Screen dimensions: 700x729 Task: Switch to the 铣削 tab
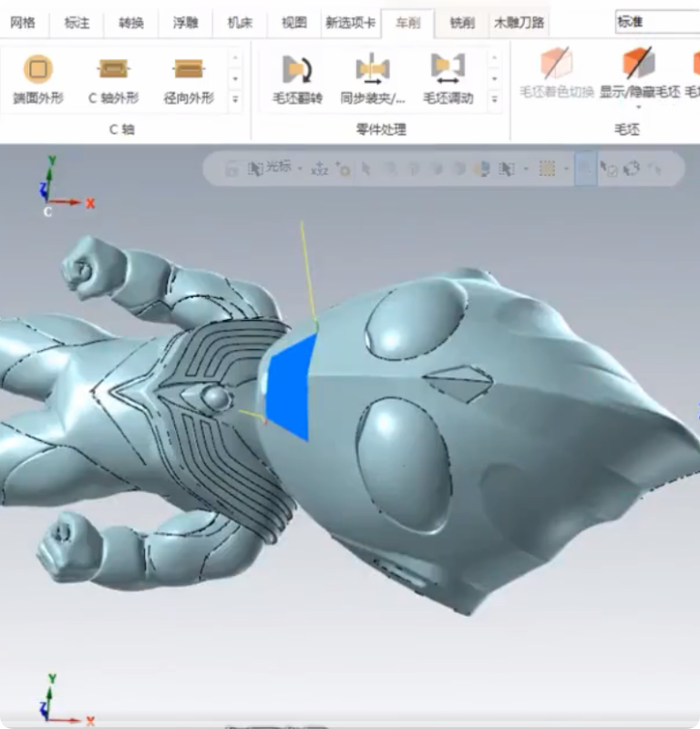coord(462,23)
